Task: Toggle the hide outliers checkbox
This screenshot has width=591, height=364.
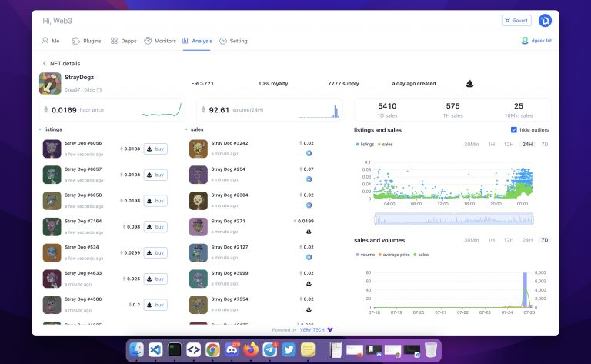Action: (513, 129)
